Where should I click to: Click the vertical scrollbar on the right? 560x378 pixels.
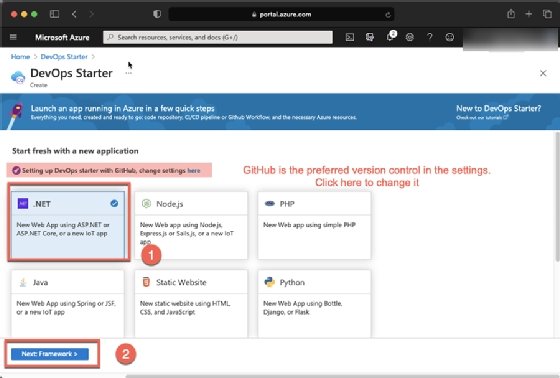point(557,197)
